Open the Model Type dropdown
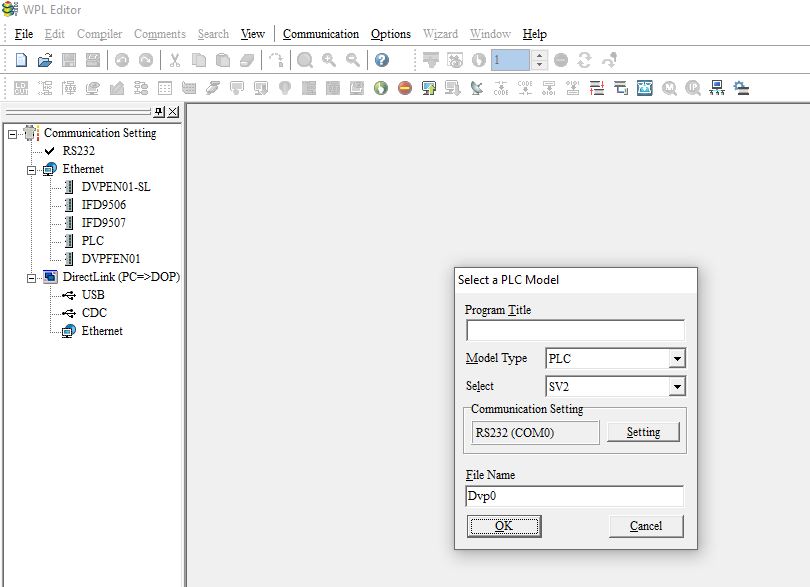This screenshot has width=810, height=587. pyautogui.click(x=677, y=359)
